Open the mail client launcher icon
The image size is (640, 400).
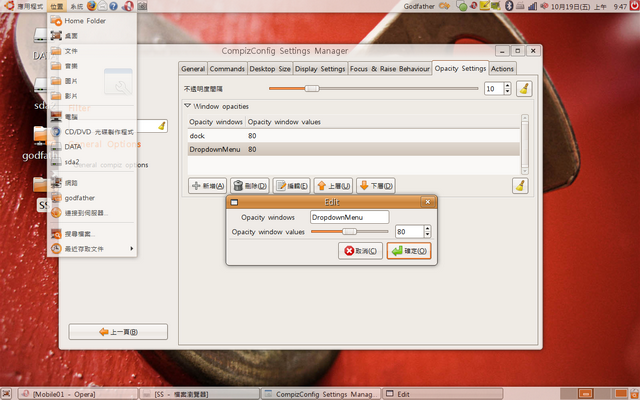103,6
